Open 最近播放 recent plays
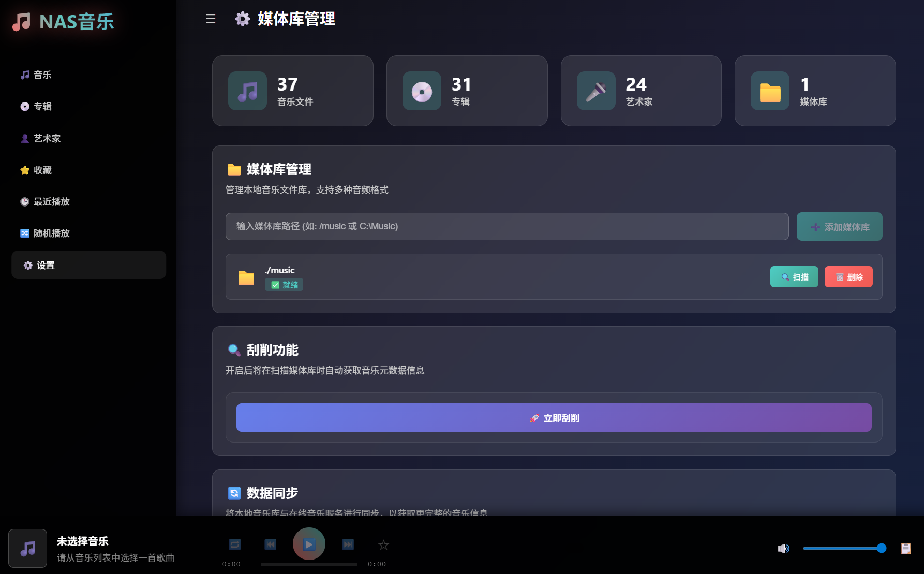The height and width of the screenshot is (574, 924). click(x=51, y=202)
